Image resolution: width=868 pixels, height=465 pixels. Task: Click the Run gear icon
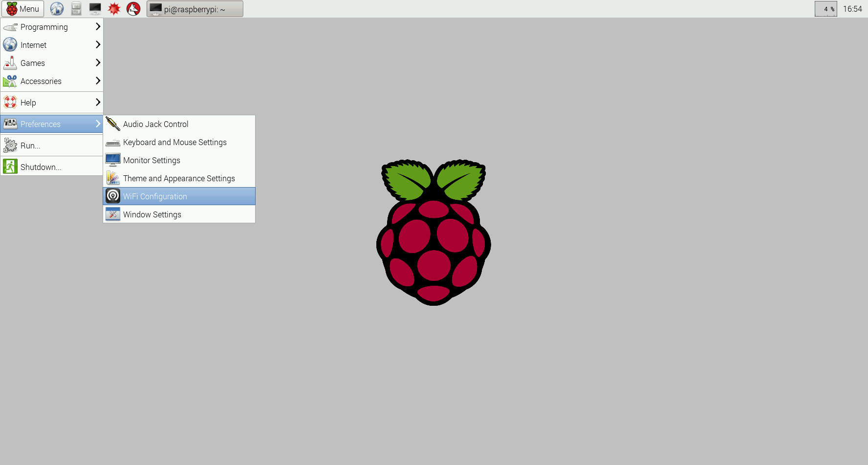pos(10,146)
